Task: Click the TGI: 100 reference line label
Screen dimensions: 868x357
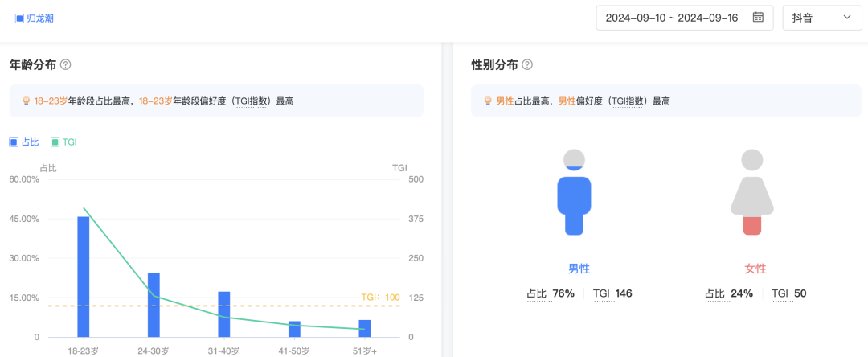Action: [x=380, y=297]
